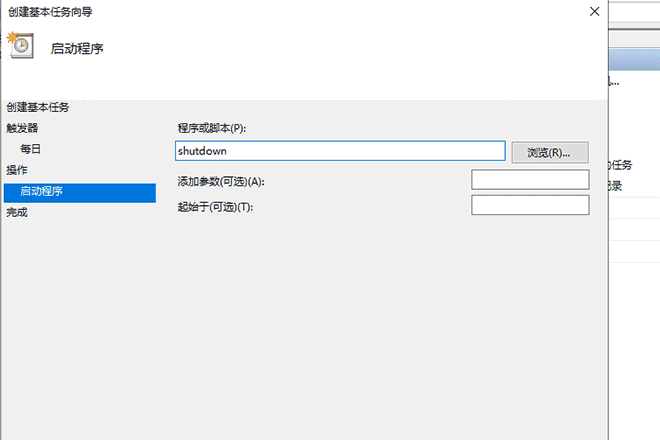The width and height of the screenshot is (660, 440).
Task: Click the 起始于(可选) input box
Action: tap(530, 205)
